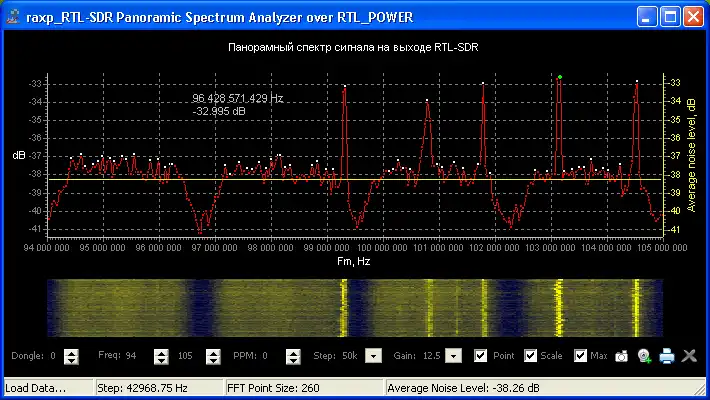Screen dimensions: 710x400
Task: Increase start Freq 94 with up arrow
Action: pos(161,352)
